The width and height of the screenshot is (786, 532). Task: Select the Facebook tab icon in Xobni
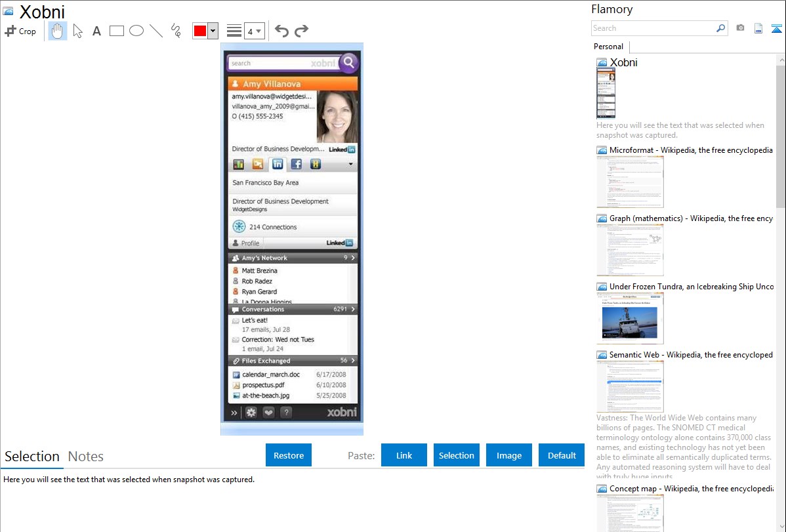[x=297, y=164]
